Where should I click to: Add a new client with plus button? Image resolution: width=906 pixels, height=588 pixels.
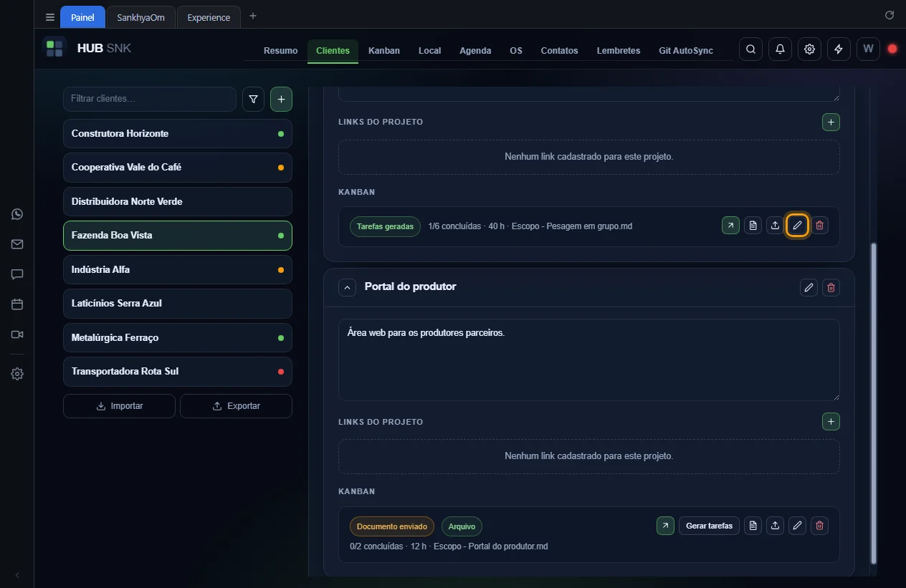[281, 100]
